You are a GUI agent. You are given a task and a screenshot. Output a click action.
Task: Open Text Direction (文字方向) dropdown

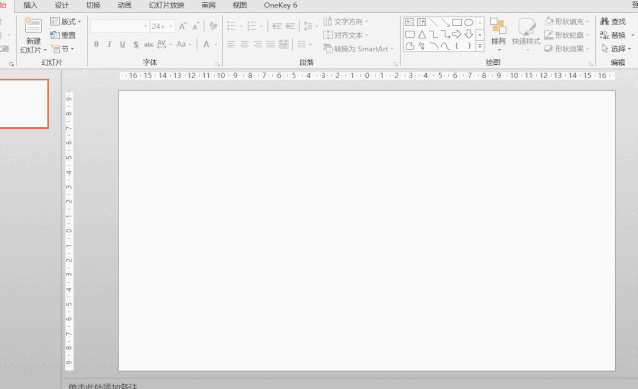tap(346, 21)
